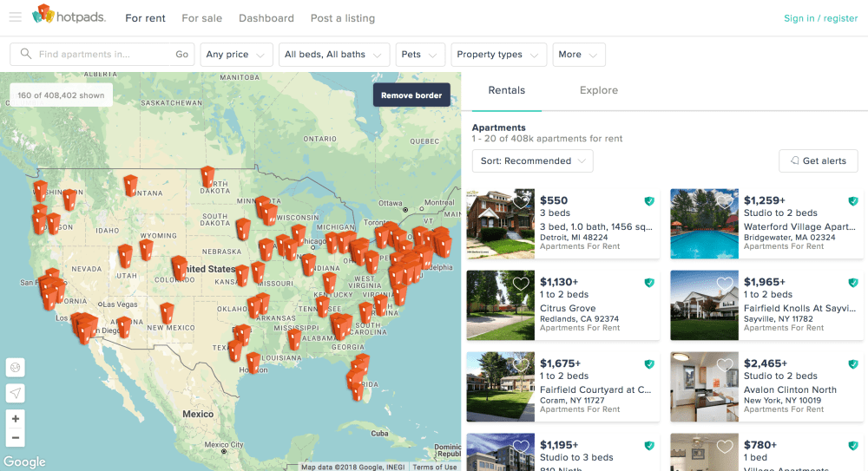This screenshot has width=868, height=471.
Task: Click the map pin over Montana
Action: (130, 185)
